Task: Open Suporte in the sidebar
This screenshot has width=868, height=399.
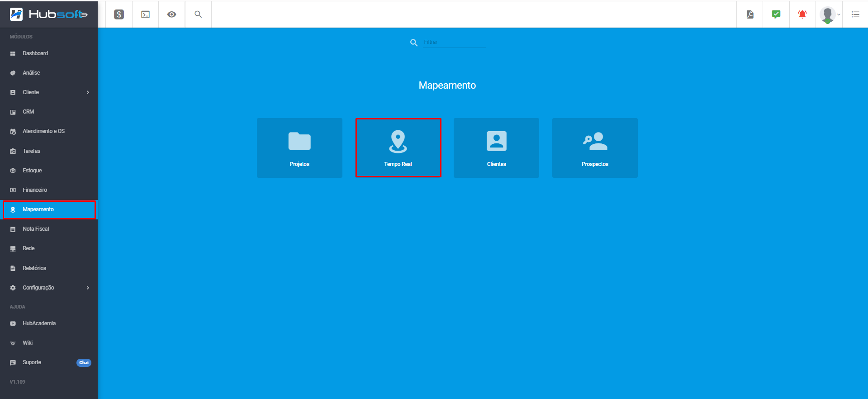Action: (x=49, y=362)
